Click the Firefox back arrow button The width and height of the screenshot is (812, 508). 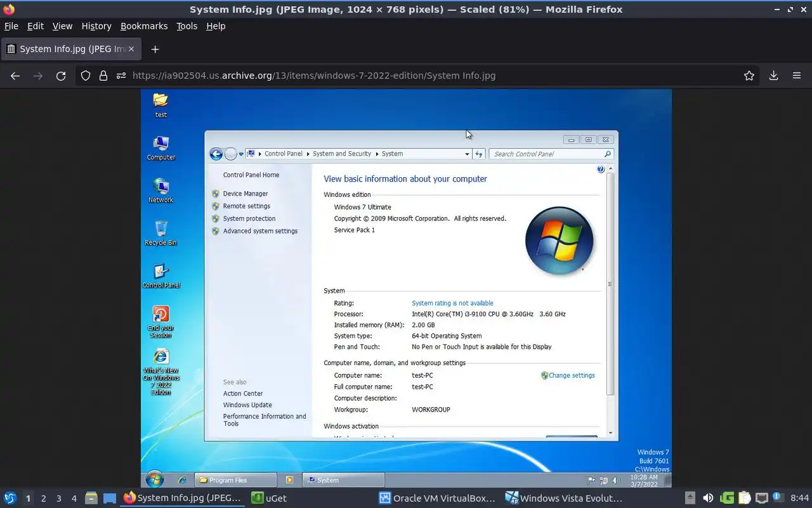(x=15, y=76)
